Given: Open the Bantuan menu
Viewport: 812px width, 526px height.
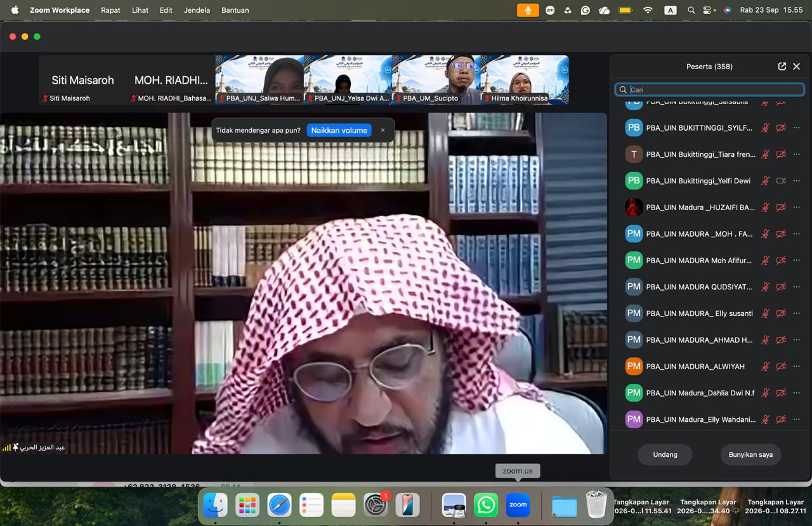Looking at the screenshot, I should 235,10.
